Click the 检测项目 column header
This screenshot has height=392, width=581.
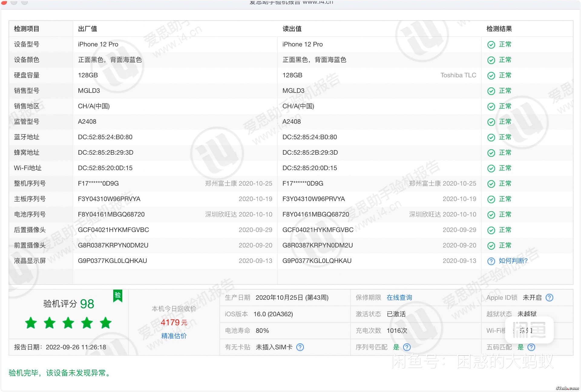[27, 29]
